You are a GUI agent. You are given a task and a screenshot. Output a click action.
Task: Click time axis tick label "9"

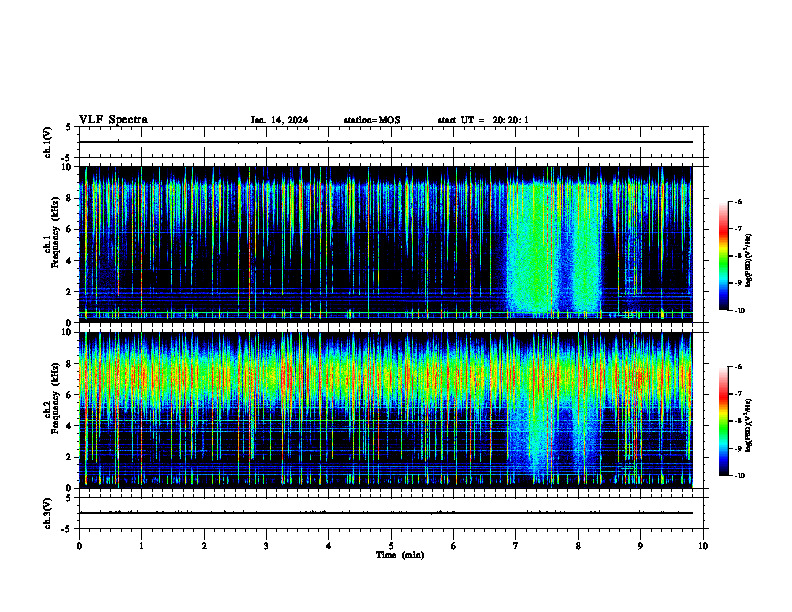click(x=640, y=546)
